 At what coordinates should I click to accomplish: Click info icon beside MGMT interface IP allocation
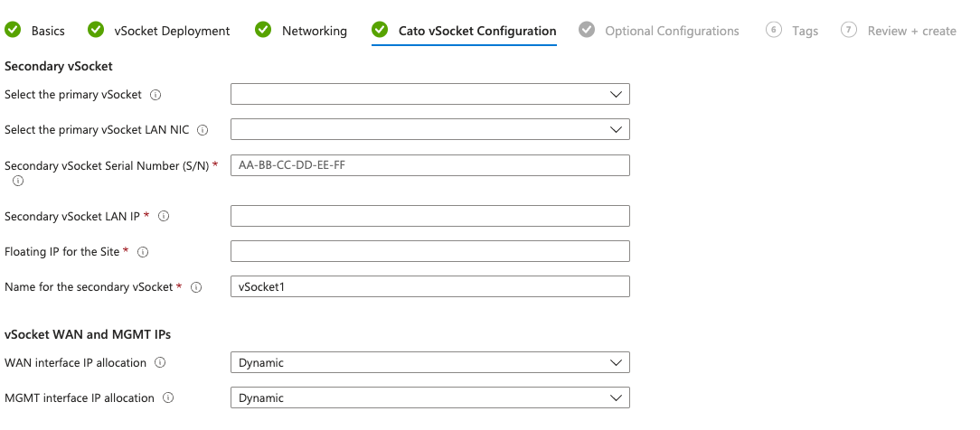pyautogui.click(x=168, y=398)
